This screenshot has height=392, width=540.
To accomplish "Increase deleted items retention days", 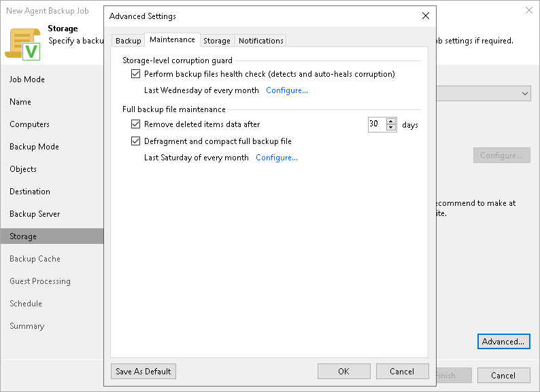I will (391, 121).
